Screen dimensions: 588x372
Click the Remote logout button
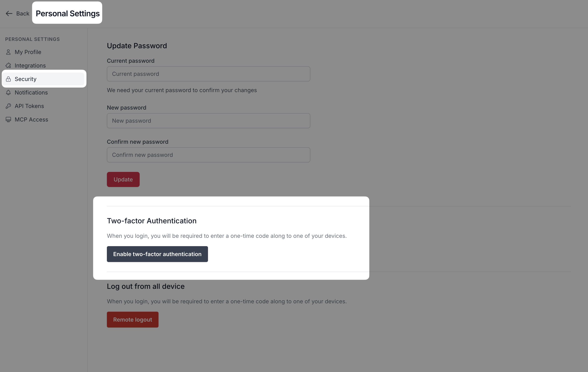(132, 320)
